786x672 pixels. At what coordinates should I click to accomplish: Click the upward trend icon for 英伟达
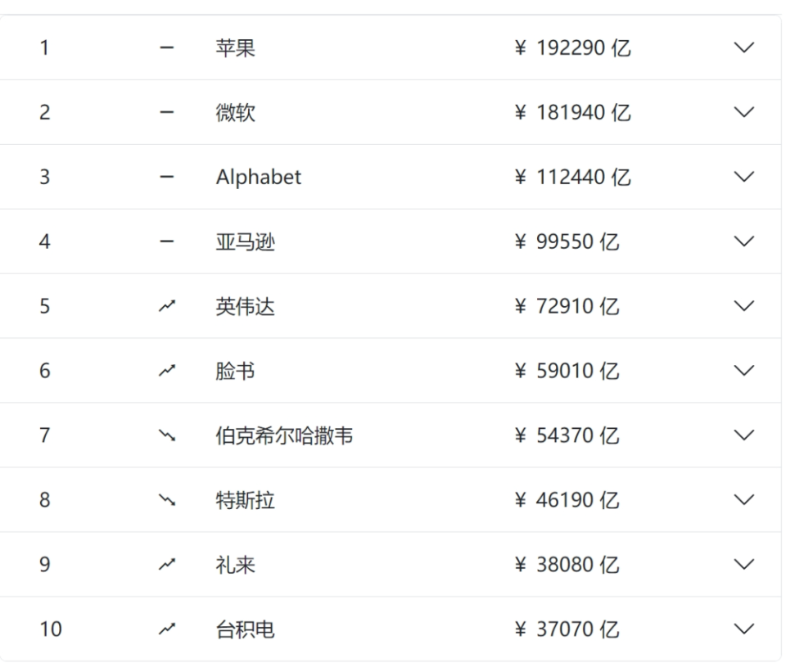[167, 305]
